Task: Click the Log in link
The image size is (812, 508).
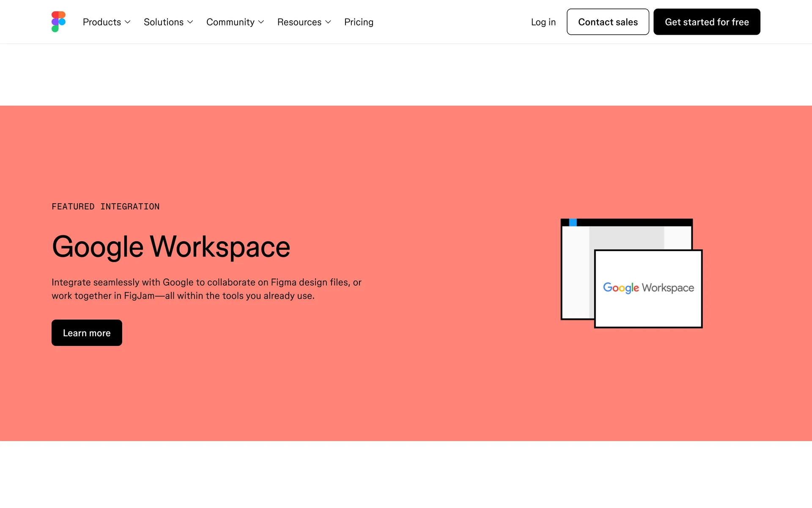Action: click(x=543, y=22)
